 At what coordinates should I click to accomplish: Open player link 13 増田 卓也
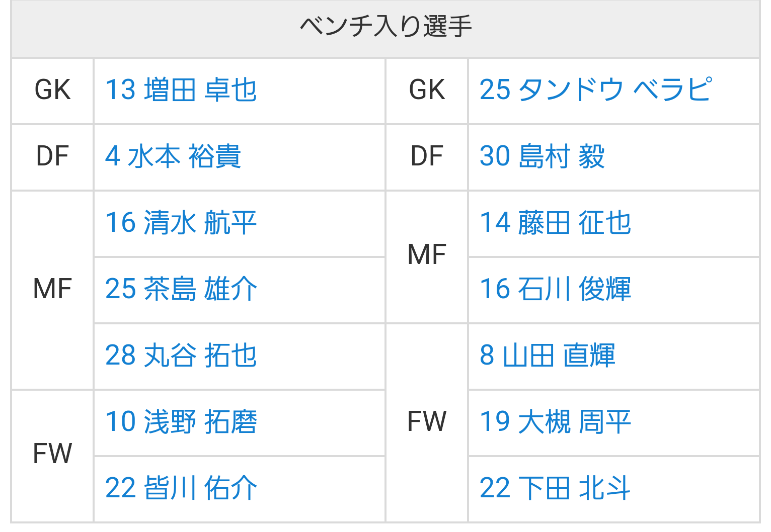(x=181, y=91)
